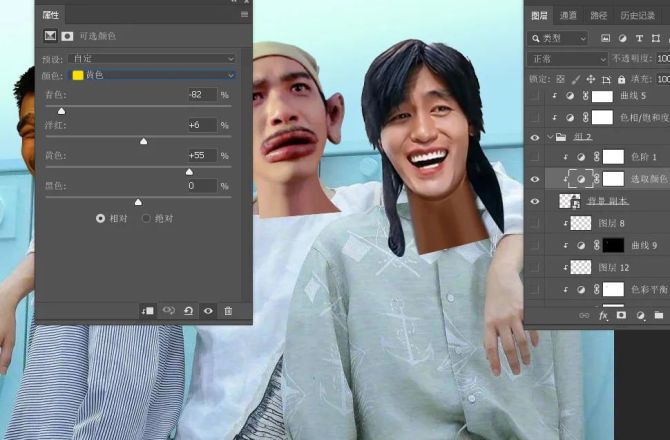Image resolution: width=670 pixels, height=440 pixels.
Task: Click the add layer mask icon
Action: 620,315
